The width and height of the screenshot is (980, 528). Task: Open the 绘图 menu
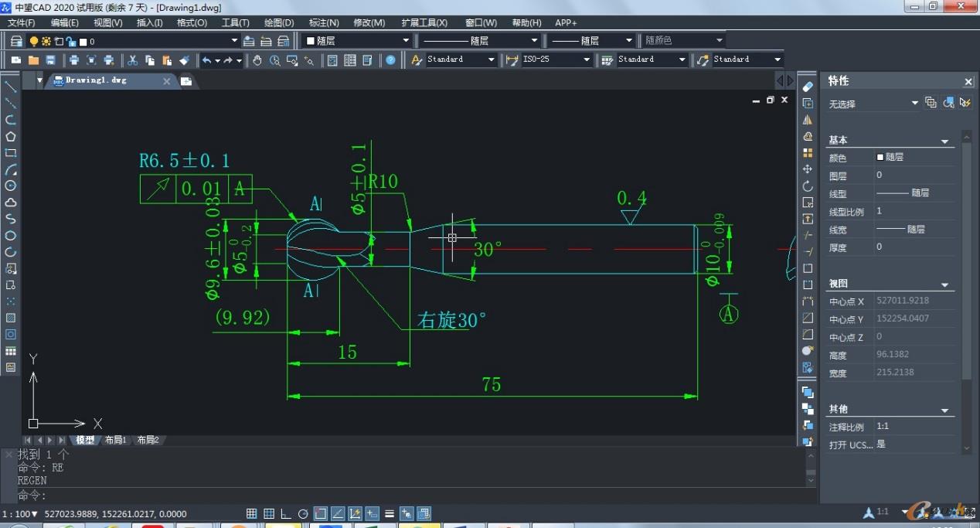tap(280, 22)
